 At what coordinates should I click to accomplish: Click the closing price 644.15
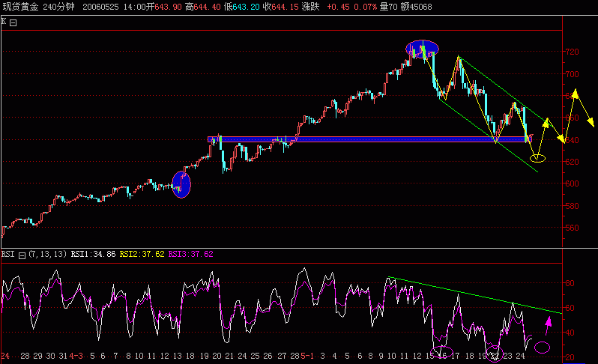[x=285, y=7]
